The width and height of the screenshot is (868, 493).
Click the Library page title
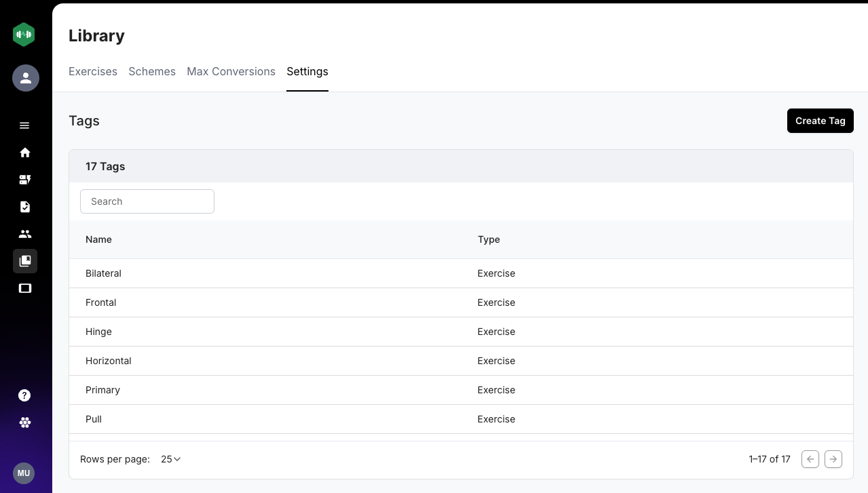(x=96, y=36)
